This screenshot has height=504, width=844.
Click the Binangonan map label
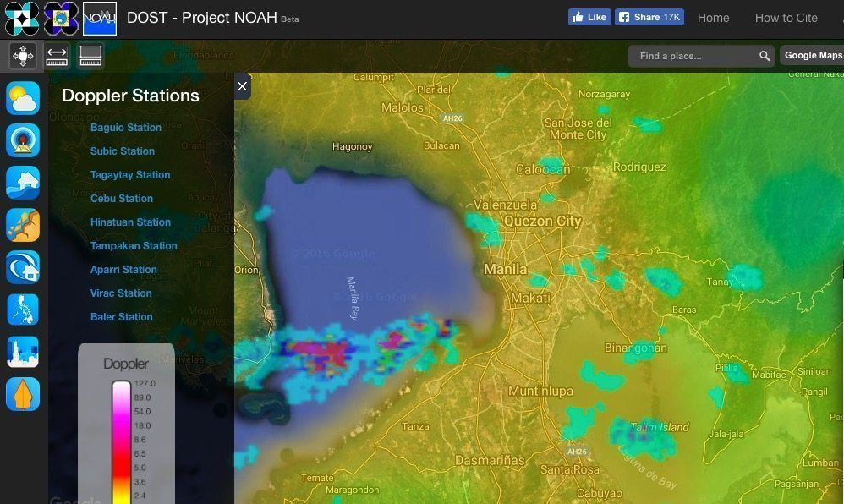[636, 348]
